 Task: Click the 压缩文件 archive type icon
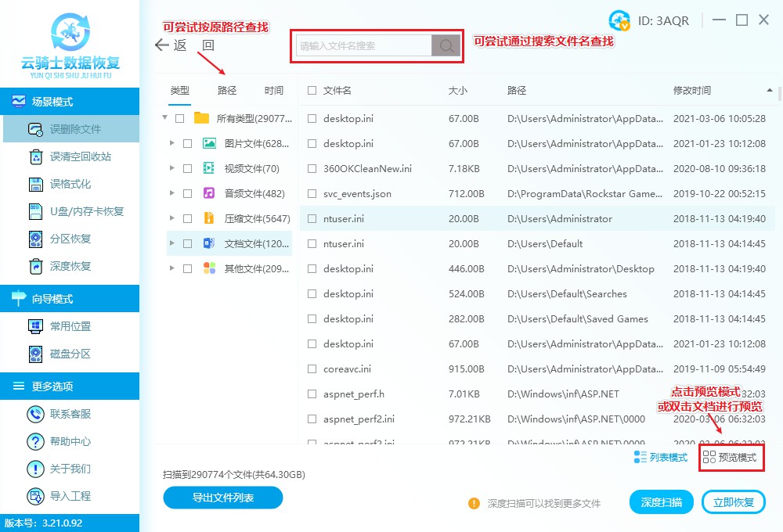209,218
